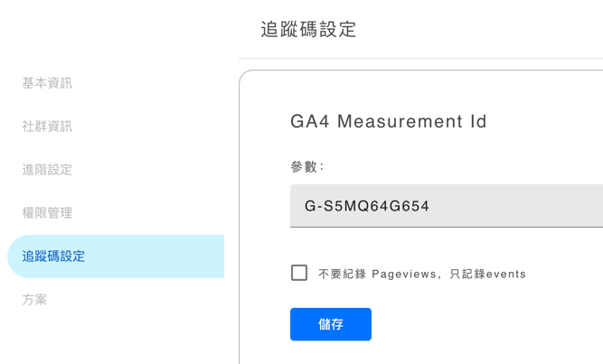The height and width of the screenshot is (364, 603).
Task: Select 進階設定 from the sidebar
Action: [x=47, y=170]
